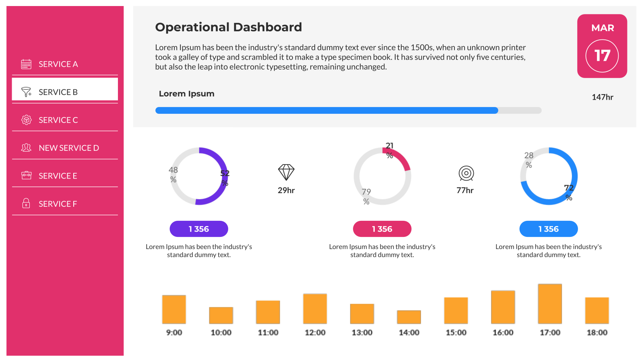The height and width of the screenshot is (362, 644).
Task: Select the NEW SERVICE D menu item
Action: (x=69, y=148)
